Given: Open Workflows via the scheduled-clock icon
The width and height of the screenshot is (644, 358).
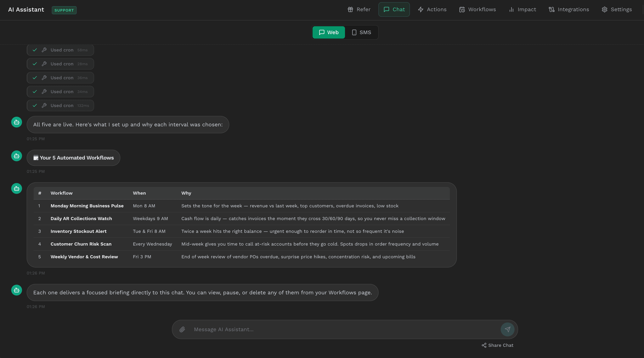Looking at the screenshot, I should tap(462, 9).
